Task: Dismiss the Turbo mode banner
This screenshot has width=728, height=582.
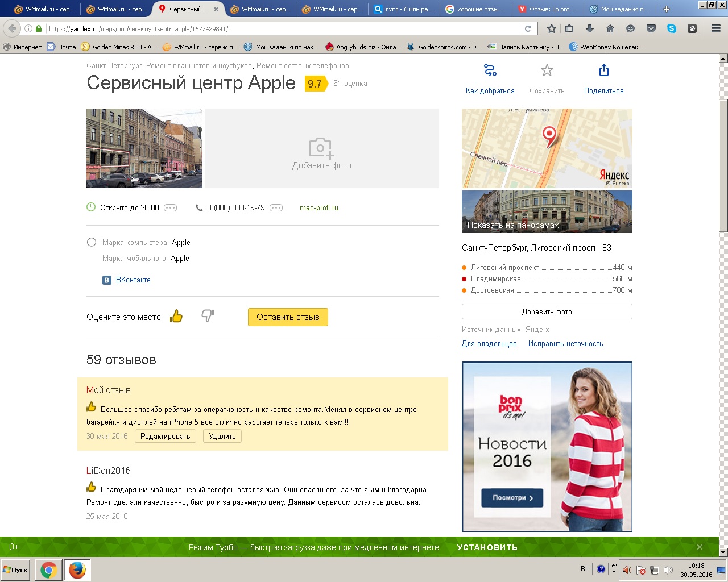Action: coord(700,547)
